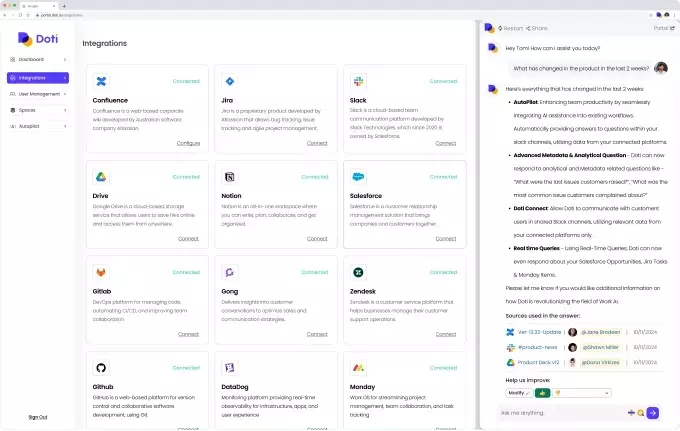Click the Share chat icon
The height and width of the screenshot is (431, 680).
click(528, 28)
